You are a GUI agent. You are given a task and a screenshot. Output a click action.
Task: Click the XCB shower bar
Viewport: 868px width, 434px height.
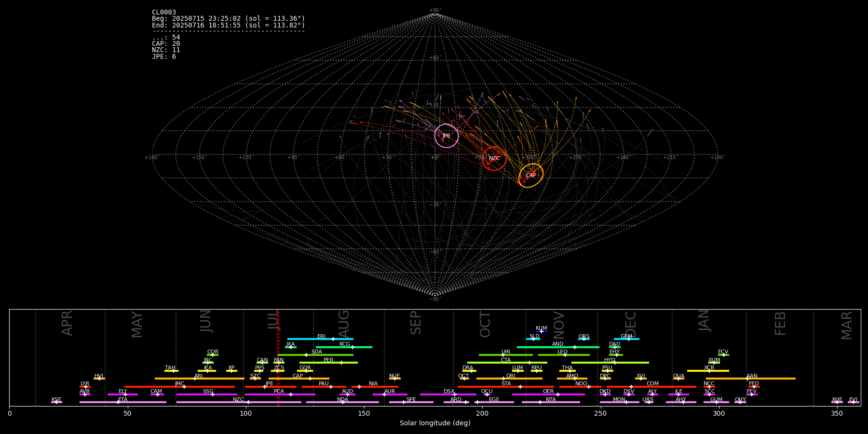(708, 371)
